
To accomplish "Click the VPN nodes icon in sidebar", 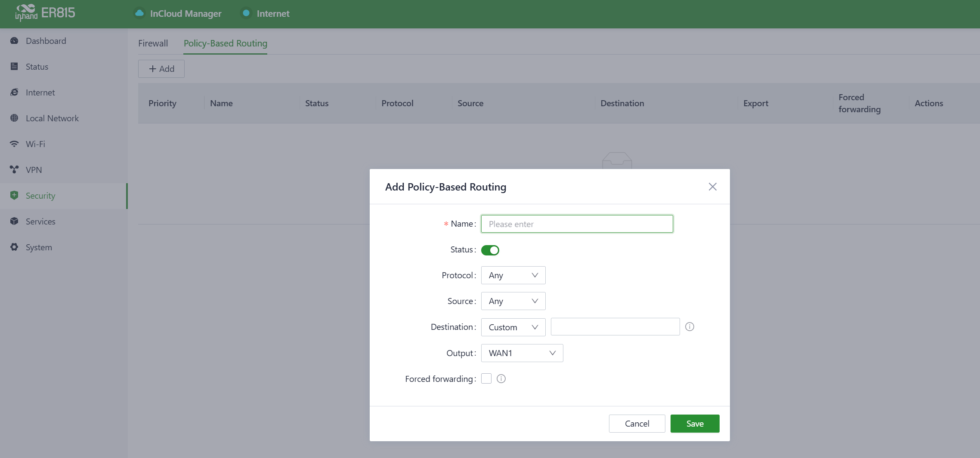I will point(14,170).
